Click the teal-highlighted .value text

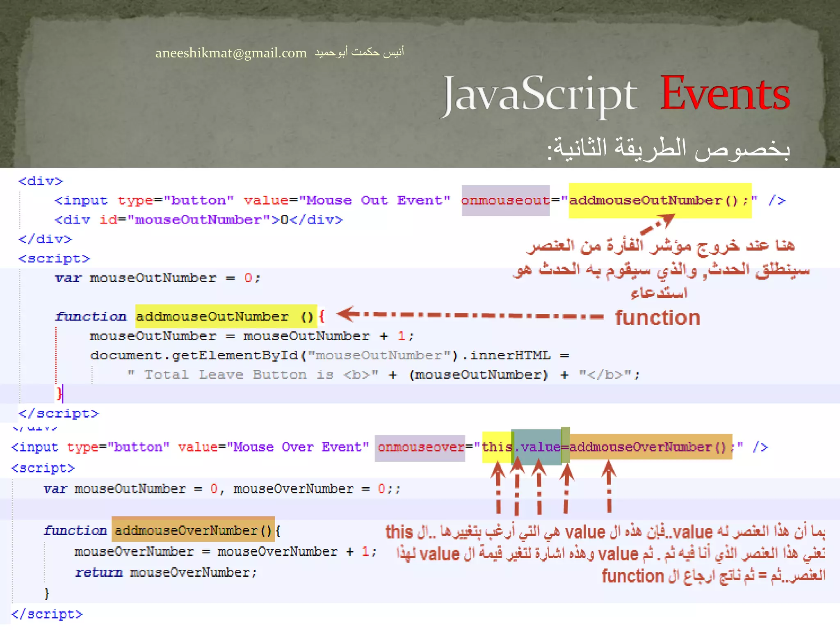[x=537, y=447]
